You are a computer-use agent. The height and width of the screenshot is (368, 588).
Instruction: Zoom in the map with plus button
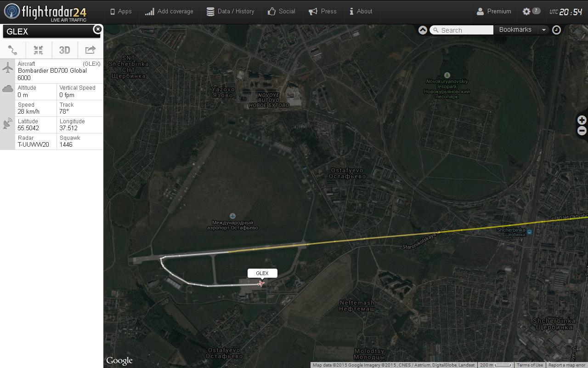click(582, 120)
